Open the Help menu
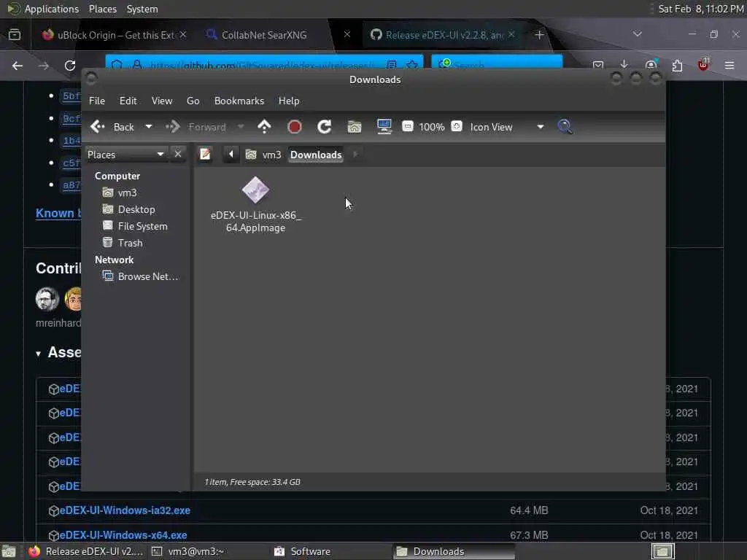747x560 pixels. 289,101
